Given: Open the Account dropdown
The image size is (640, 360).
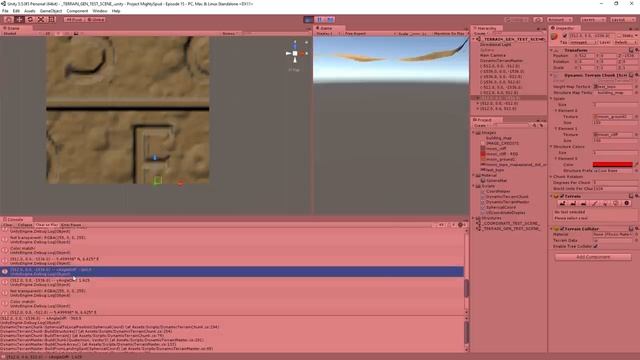Looking at the screenshot, I should [x=559, y=20].
